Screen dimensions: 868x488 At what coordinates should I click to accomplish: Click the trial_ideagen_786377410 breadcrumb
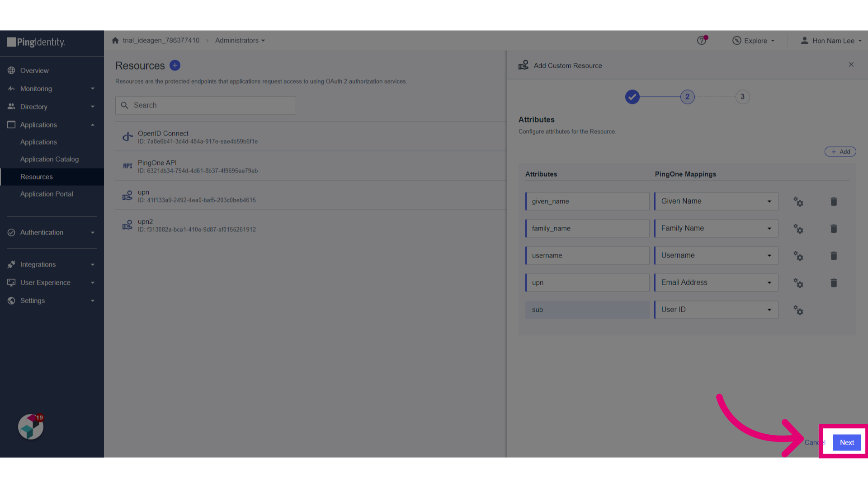161,40
